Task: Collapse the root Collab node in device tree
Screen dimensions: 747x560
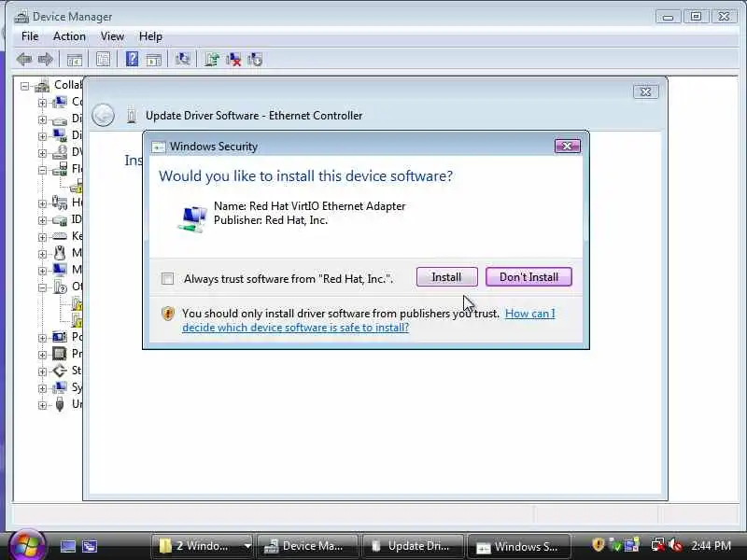Action: 25,86
